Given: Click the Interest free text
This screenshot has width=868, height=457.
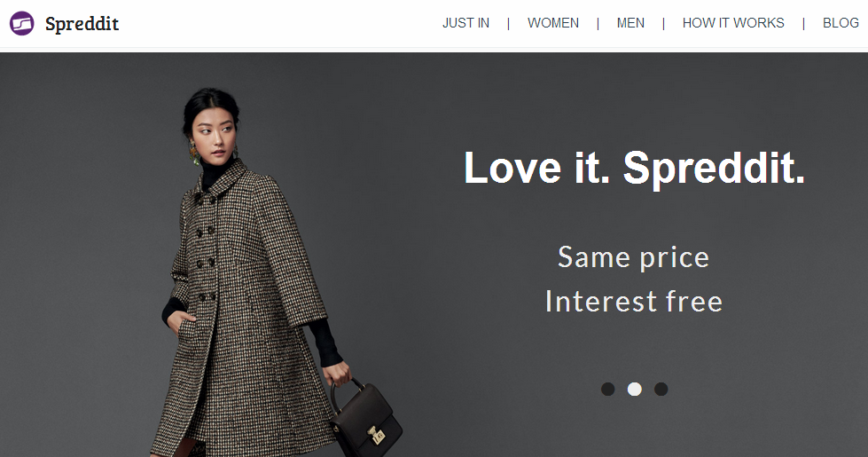Looking at the screenshot, I should point(634,302).
